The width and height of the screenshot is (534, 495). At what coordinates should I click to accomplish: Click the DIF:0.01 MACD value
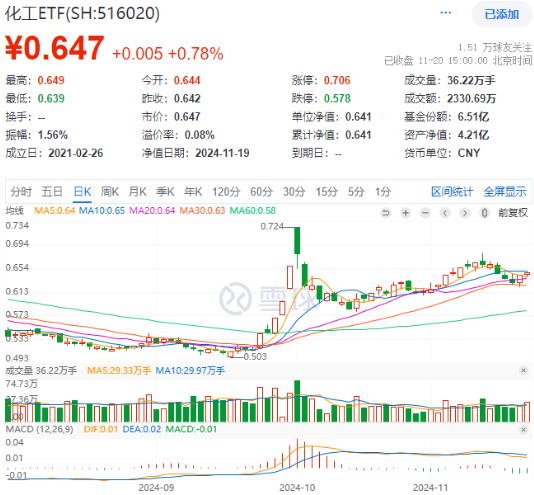point(101,429)
